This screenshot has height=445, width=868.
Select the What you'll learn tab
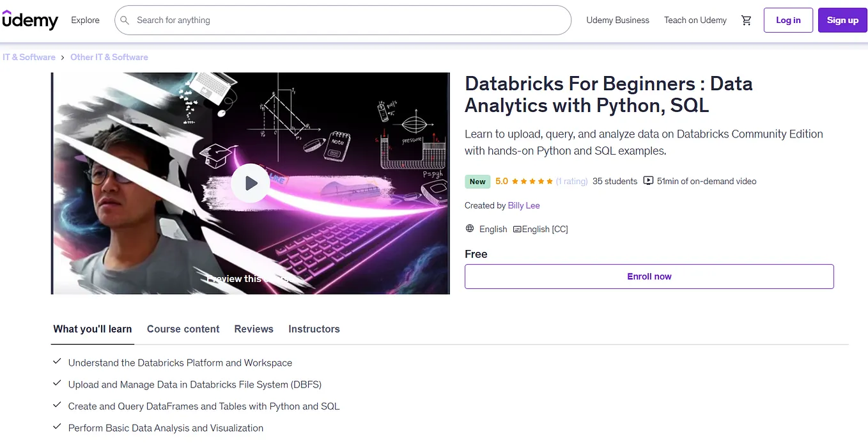click(92, 329)
